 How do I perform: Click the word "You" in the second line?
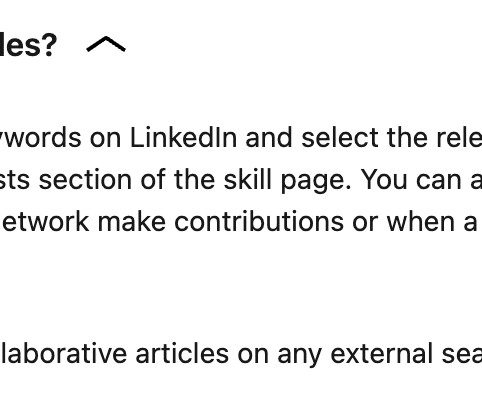tap(385, 180)
